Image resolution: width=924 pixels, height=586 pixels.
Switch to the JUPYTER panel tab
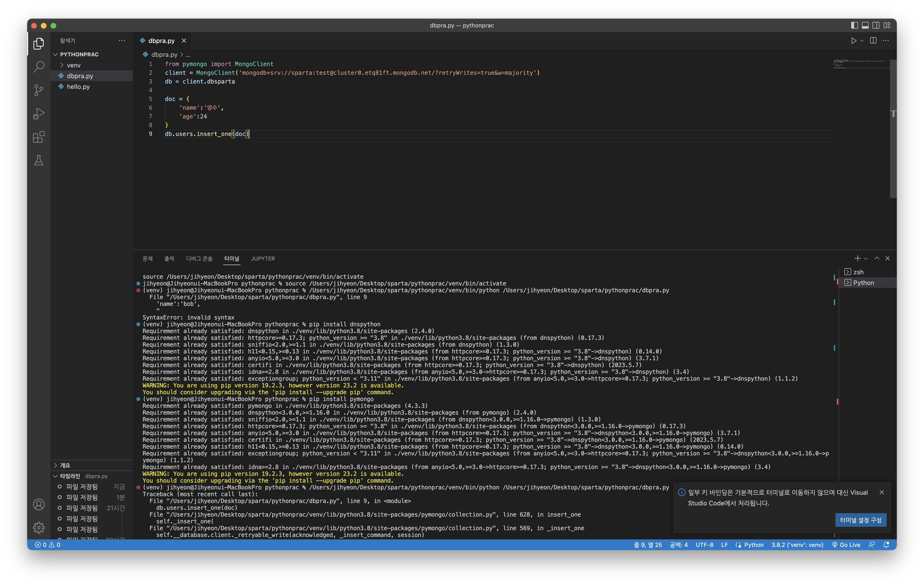(x=263, y=259)
